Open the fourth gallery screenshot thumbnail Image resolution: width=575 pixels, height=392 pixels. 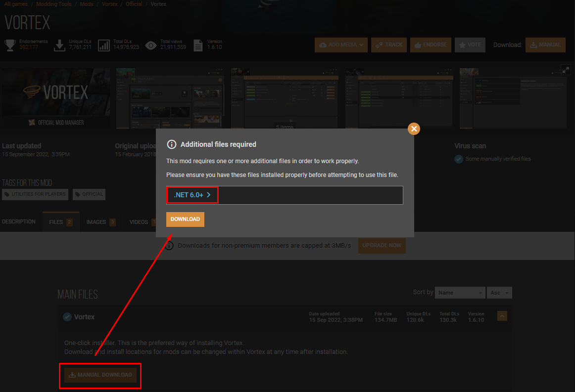pyautogui.click(x=399, y=98)
